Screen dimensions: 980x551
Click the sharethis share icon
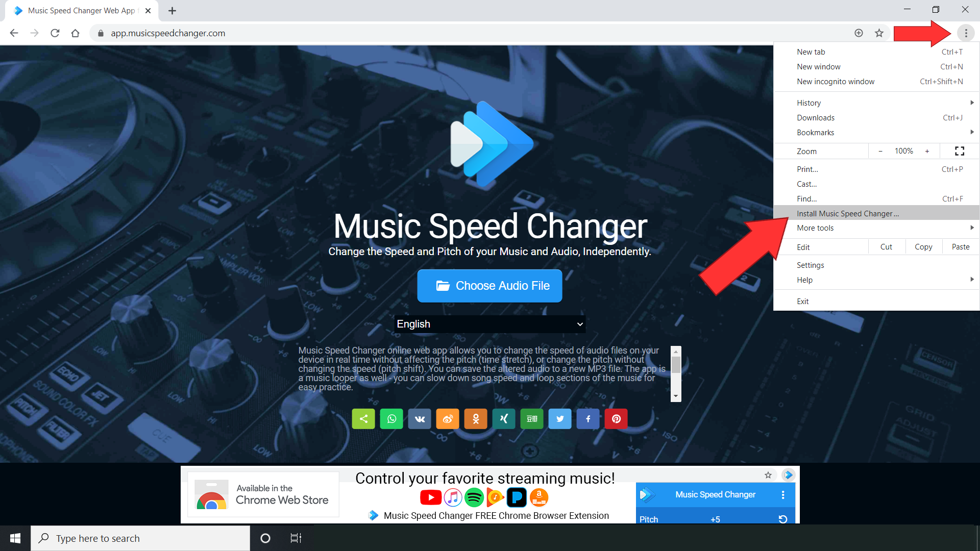362,419
